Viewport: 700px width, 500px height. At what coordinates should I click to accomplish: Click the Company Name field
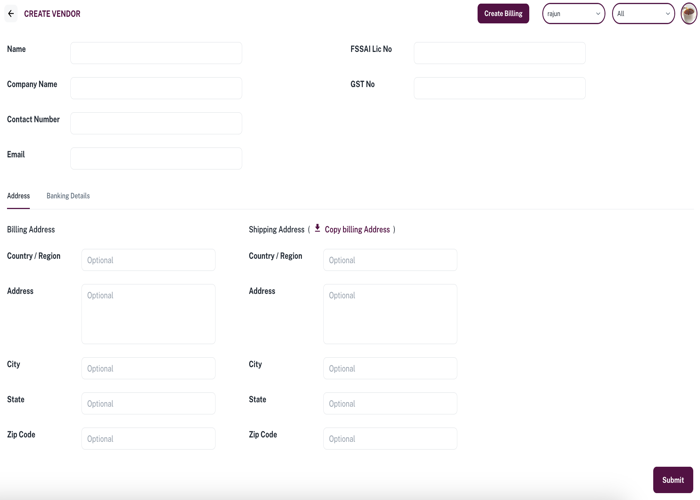pyautogui.click(x=156, y=88)
